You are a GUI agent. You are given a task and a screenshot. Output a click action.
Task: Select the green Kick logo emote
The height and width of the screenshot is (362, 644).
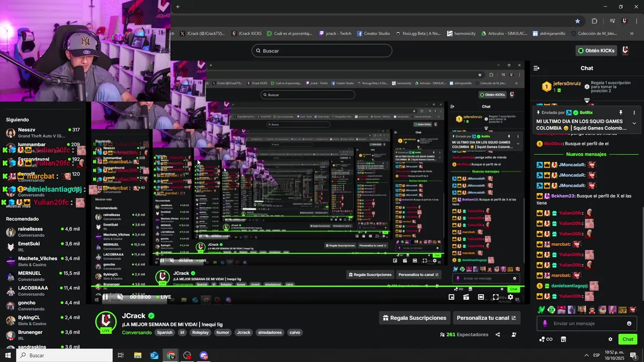pos(541,310)
